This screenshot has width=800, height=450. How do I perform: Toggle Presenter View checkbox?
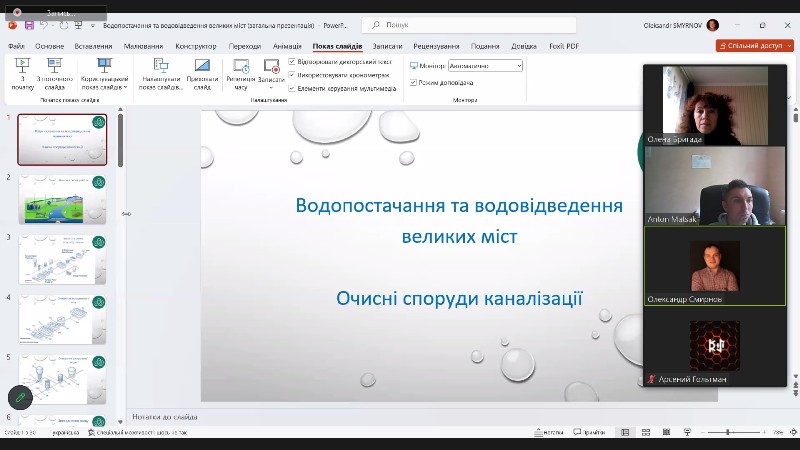[414, 82]
